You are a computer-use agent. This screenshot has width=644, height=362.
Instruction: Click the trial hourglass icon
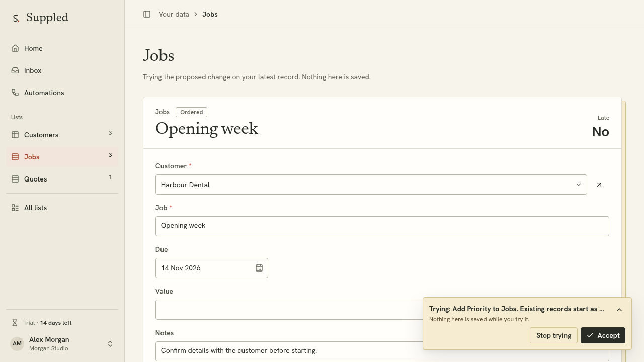15,323
